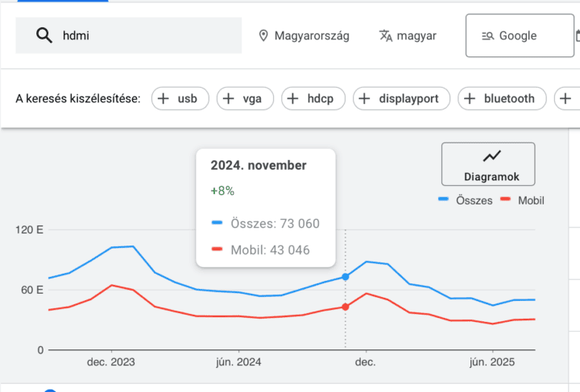Image resolution: width=580 pixels, height=392 pixels.
Task: Open the magyar language selector
Action: pos(408,35)
